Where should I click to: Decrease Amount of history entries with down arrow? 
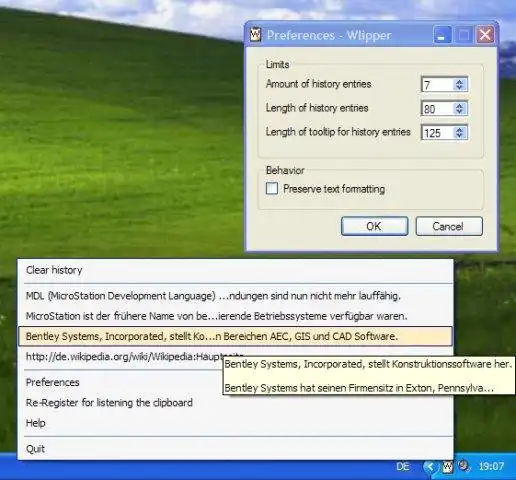pos(460,88)
